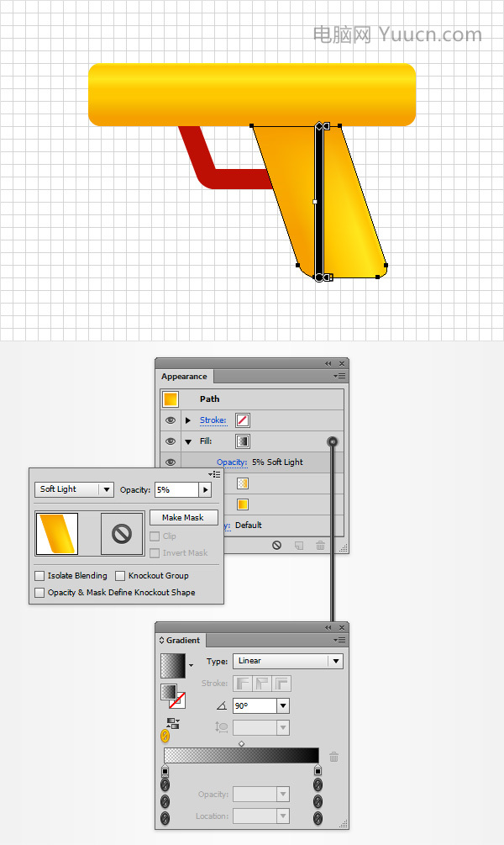
Task: Click the "5% Soft Light" text
Action: [277, 462]
